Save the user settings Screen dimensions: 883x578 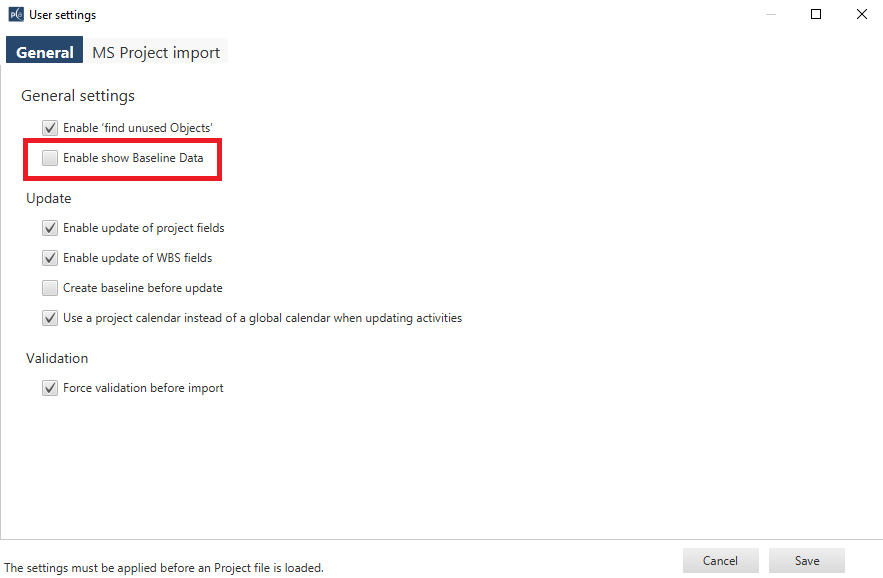pyautogui.click(x=807, y=561)
